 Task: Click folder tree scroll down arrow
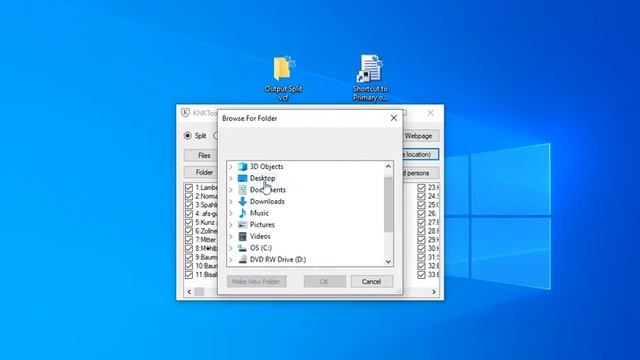pyautogui.click(x=388, y=262)
